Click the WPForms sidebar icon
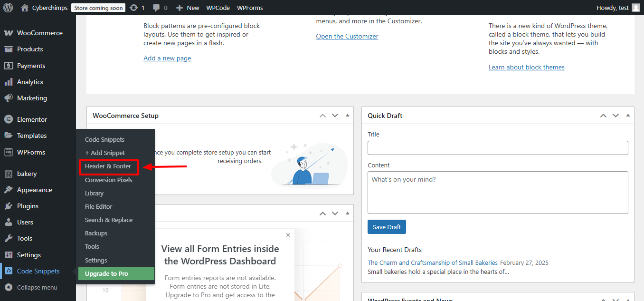This screenshot has width=644, height=301. tap(8, 152)
